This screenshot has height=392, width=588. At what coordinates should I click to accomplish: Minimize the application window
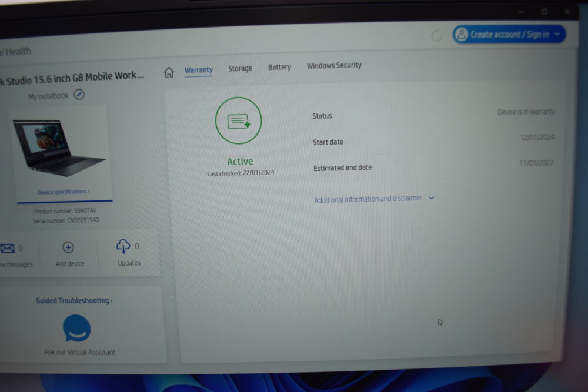[x=521, y=12]
